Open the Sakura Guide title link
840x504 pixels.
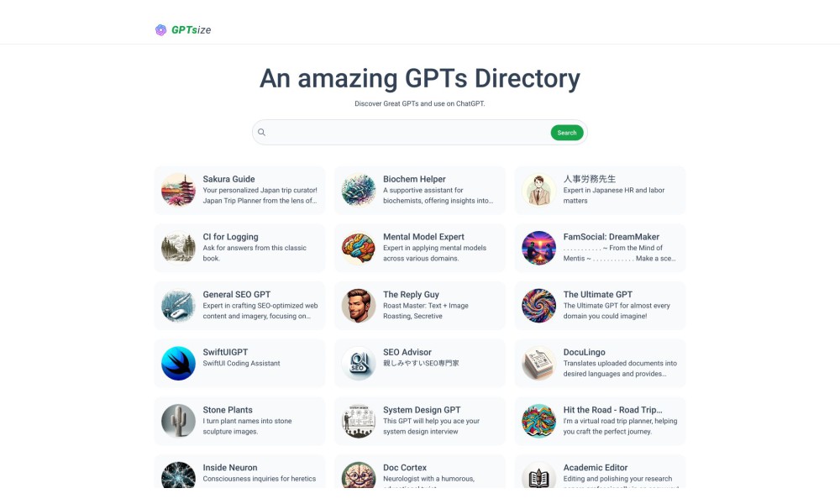pyautogui.click(x=228, y=179)
